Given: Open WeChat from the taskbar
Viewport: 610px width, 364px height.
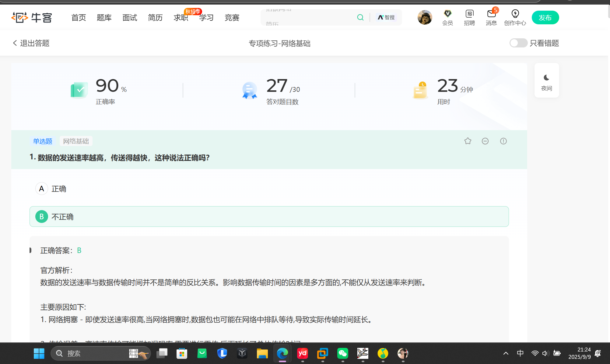Looking at the screenshot, I should (343, 353).
